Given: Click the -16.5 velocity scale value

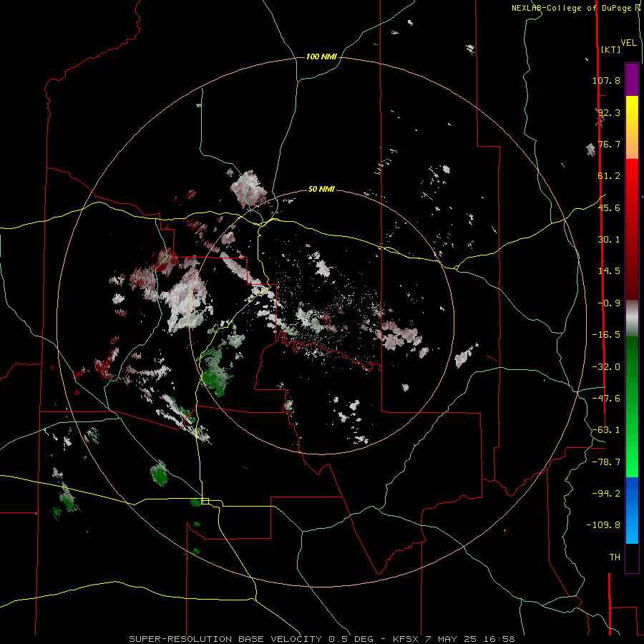Looking at the screenshot, I should pyautogui.click(x=606, y=335).
